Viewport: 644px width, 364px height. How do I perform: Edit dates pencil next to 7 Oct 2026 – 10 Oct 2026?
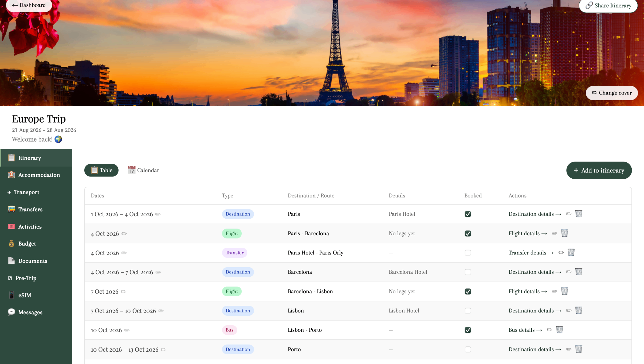(x=161, y=311)
